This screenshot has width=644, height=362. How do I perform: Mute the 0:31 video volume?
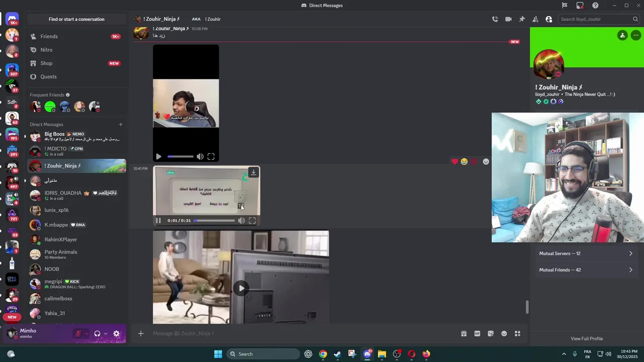(242, 221)
